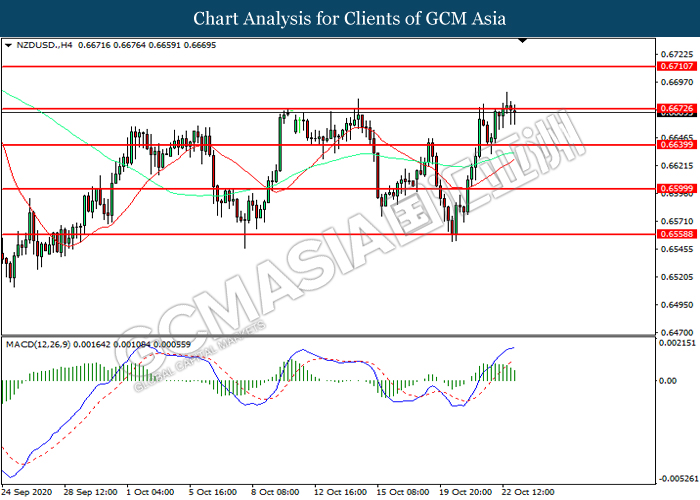Image resolution: width=700 pixels, height=500 pixels.
Task: Click the 0.64700 price axis value
Action: [677, 333]
